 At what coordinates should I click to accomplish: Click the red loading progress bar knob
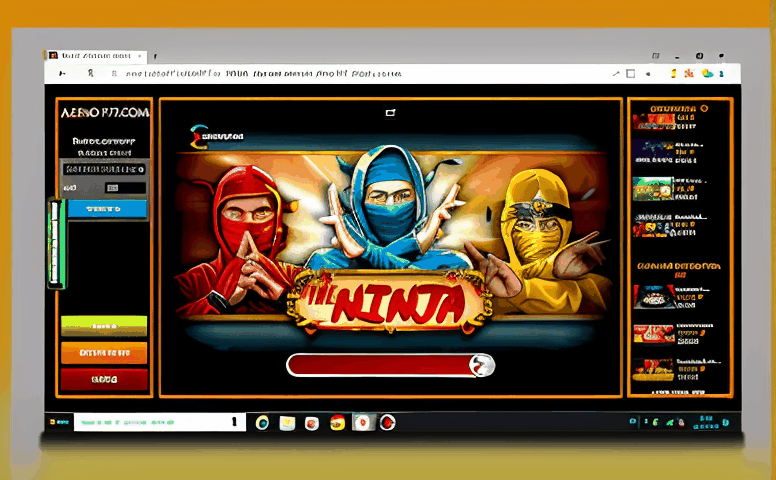coord(482,365)
